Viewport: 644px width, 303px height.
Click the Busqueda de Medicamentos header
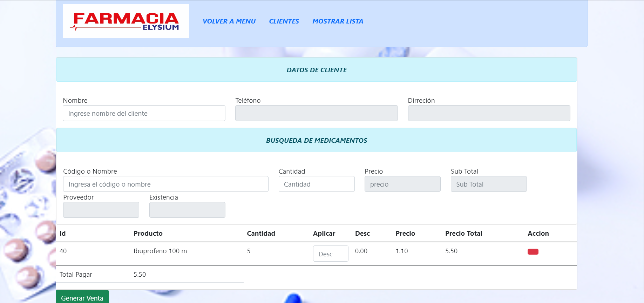click(x=316, y=140)
